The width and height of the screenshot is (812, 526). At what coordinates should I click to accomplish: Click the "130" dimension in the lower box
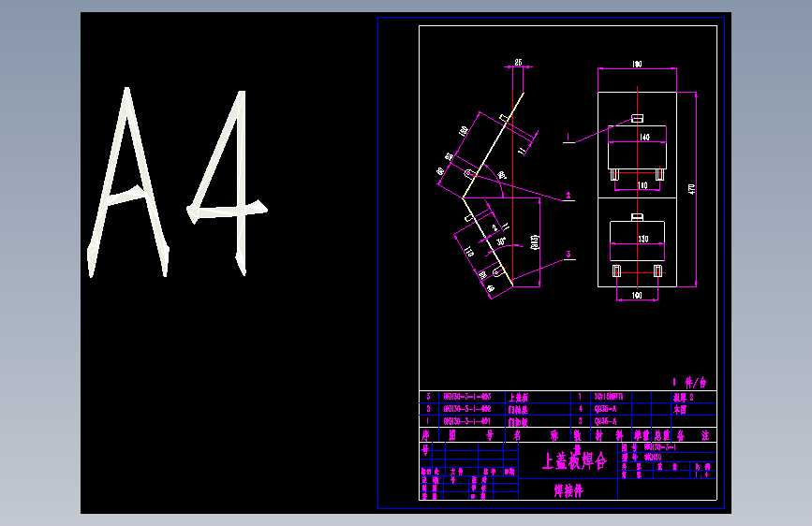click(642, 240)
